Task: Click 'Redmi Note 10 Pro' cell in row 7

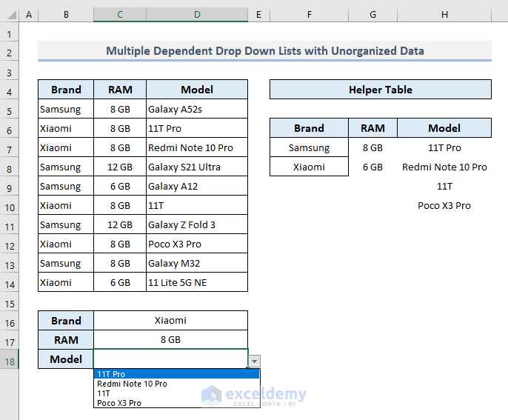Action: click(x=197, y=147)
